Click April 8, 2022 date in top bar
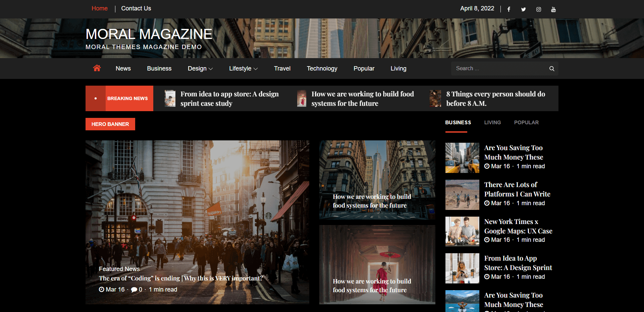This screenshot has height=312, width=644. click(477, 8)
